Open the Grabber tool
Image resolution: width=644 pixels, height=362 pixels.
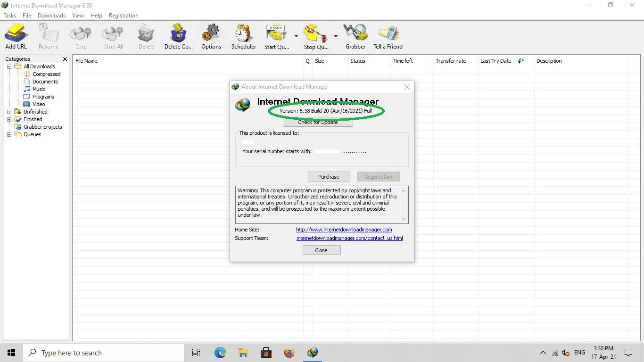click(x=355, y=37)
